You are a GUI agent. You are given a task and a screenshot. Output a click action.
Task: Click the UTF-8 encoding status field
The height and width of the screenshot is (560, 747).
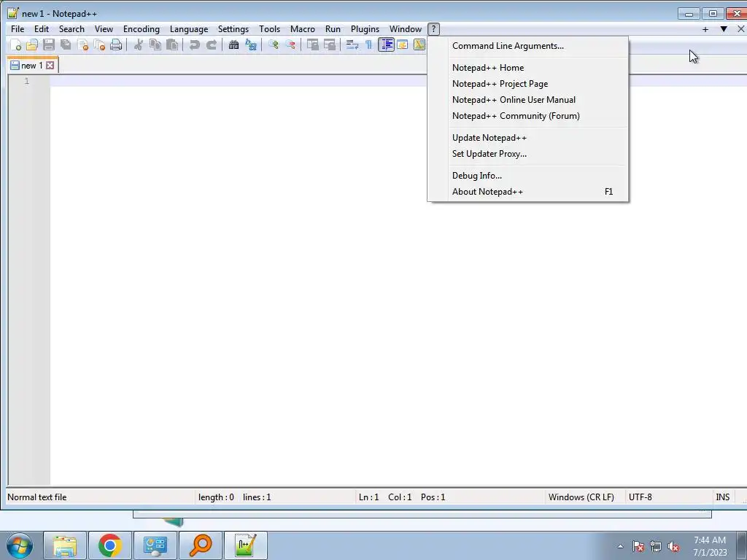(667, 497)
